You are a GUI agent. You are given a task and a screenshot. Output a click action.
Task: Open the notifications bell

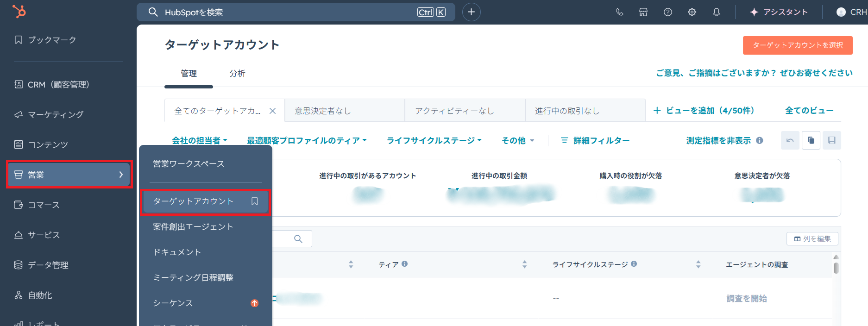pyautogui.click(x=716, y=13)
